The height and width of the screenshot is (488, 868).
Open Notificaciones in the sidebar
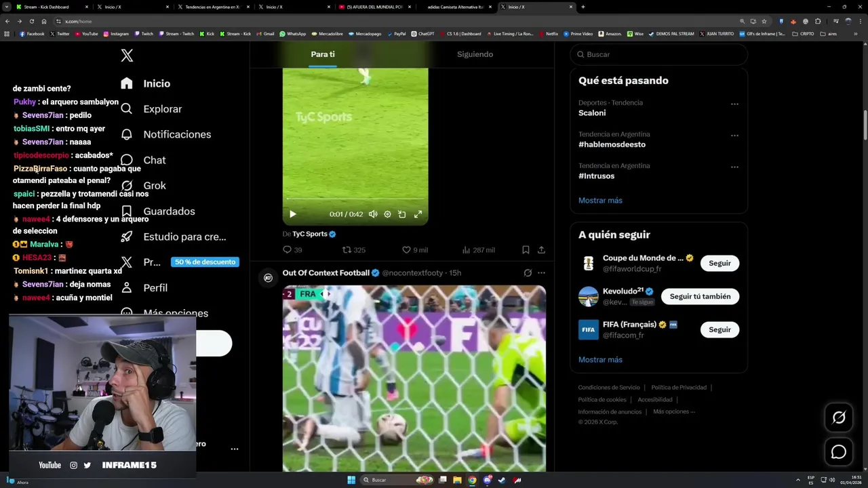[x=165, y=134]
